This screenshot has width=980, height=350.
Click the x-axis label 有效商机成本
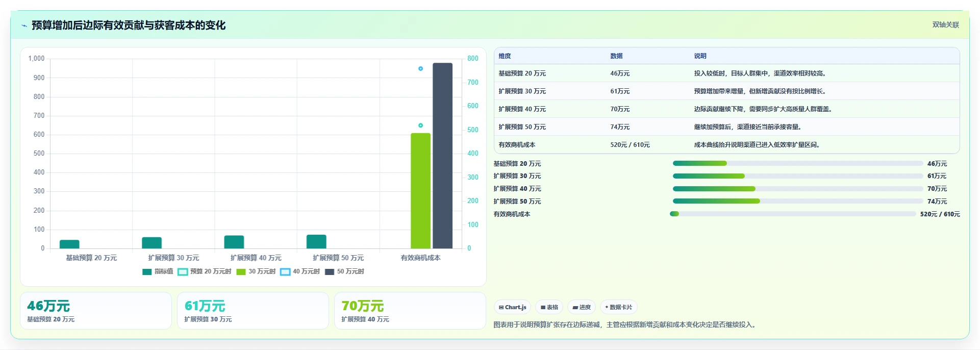(420, 258)
